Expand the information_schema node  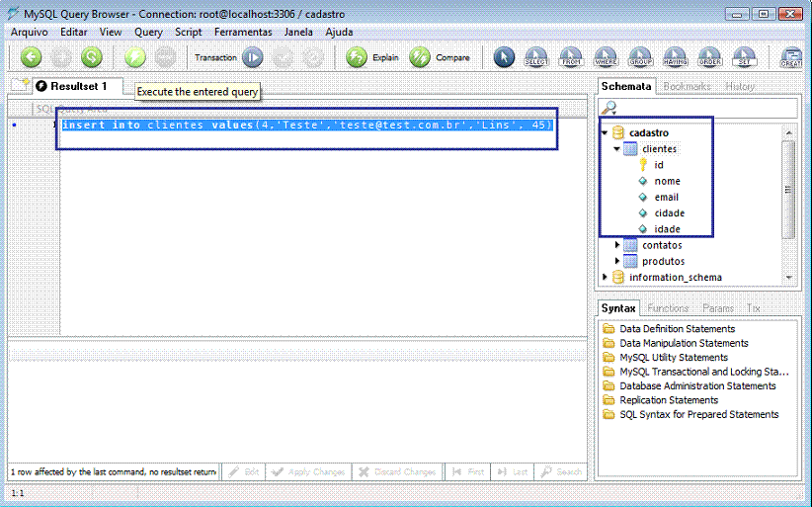click(605, 277)
